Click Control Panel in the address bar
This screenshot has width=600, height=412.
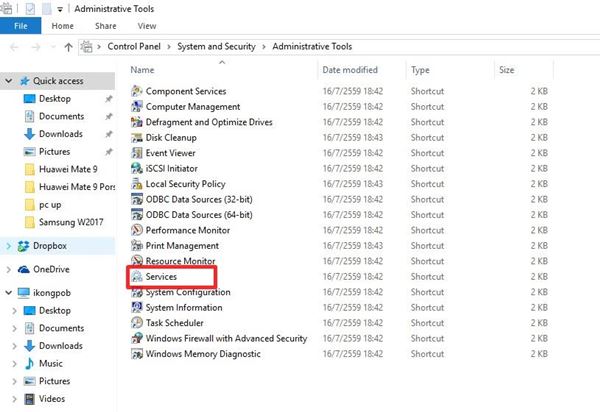[134, 47]
